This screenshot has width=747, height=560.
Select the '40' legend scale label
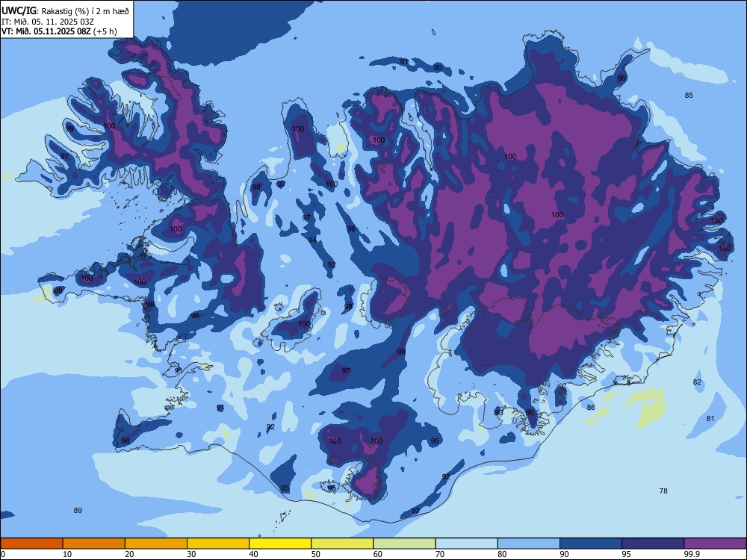point(253,554)
